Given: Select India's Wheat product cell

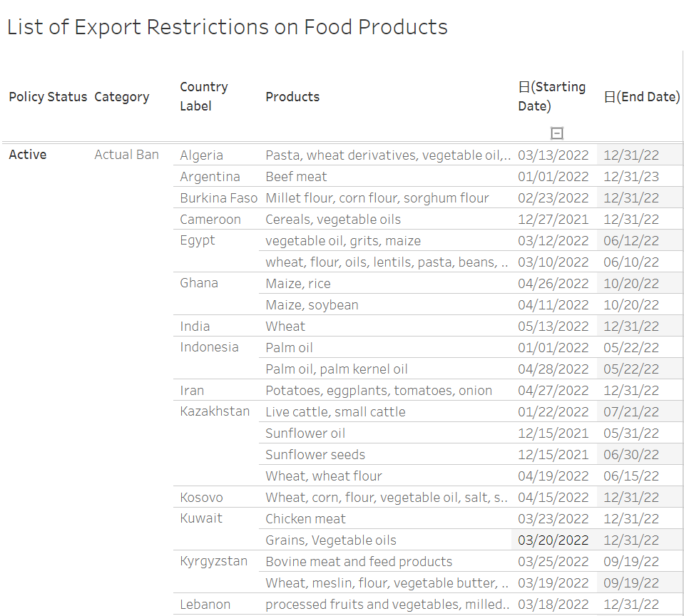Looking at the screenshot, I should [x=285, y=327].
